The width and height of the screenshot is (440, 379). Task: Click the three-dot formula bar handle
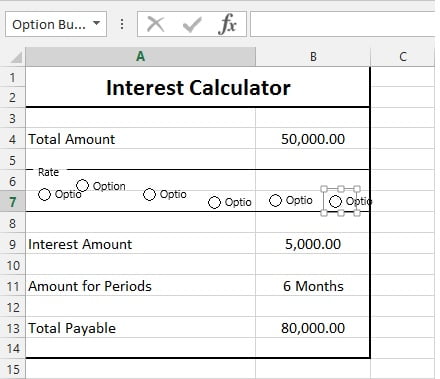[122, 24]
